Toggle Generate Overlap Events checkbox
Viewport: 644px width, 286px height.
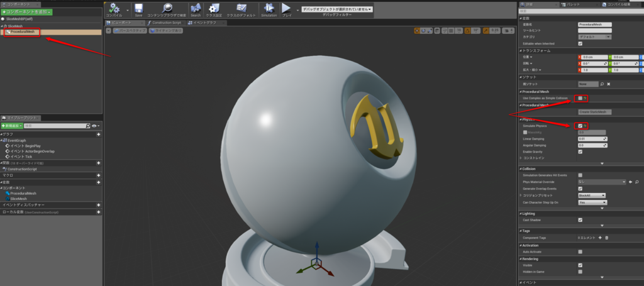[580, 189]
